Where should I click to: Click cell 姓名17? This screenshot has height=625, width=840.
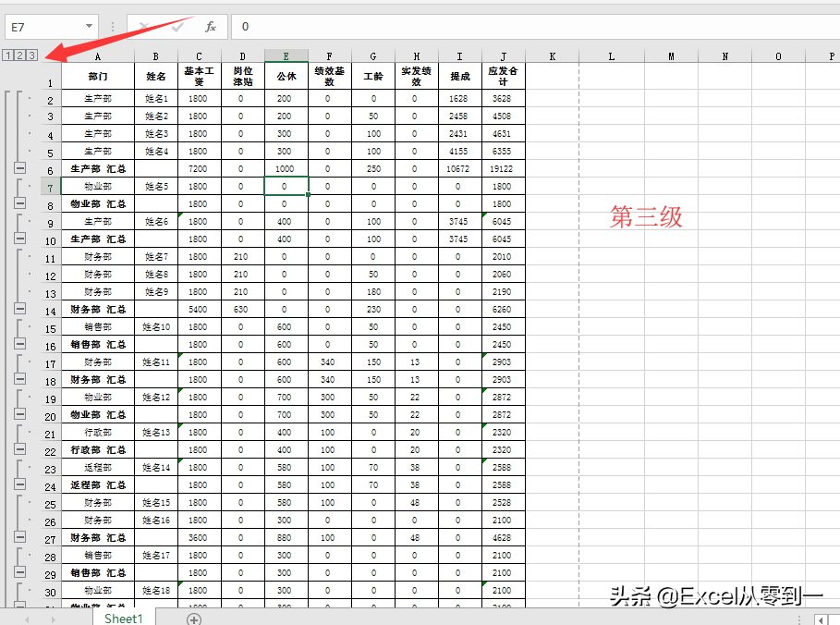(156, 556)
